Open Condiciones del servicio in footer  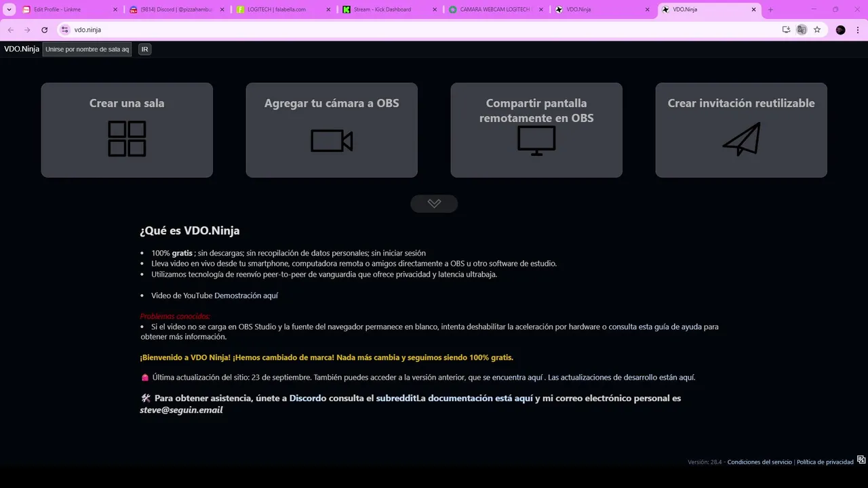tap(759, 462)
